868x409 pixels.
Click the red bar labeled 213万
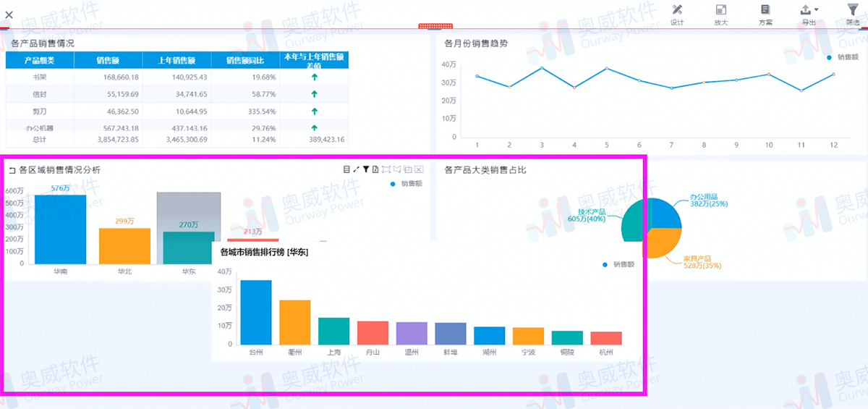(x=252, y=240)
